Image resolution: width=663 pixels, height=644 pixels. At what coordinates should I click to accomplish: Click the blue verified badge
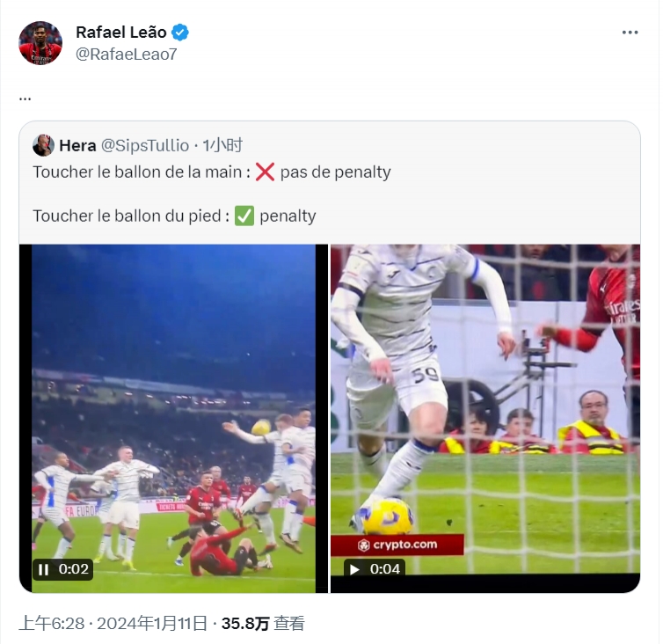180,33
